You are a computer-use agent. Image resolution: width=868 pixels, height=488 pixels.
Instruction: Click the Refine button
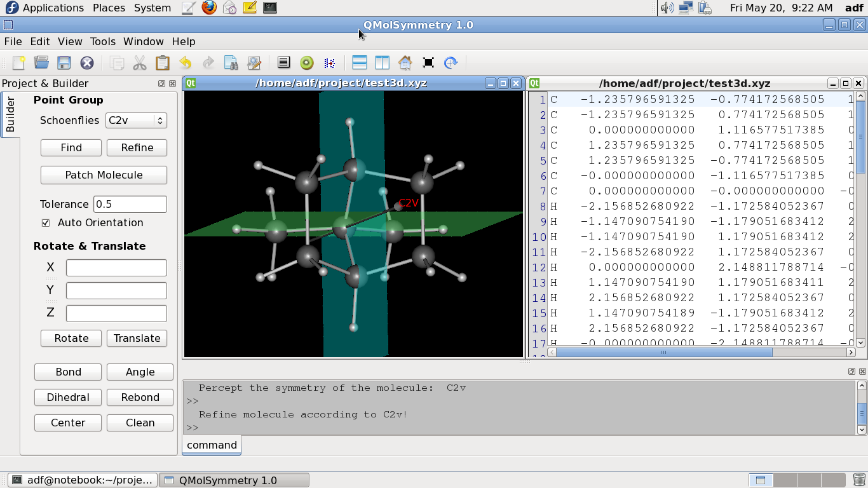coord(137,147)
